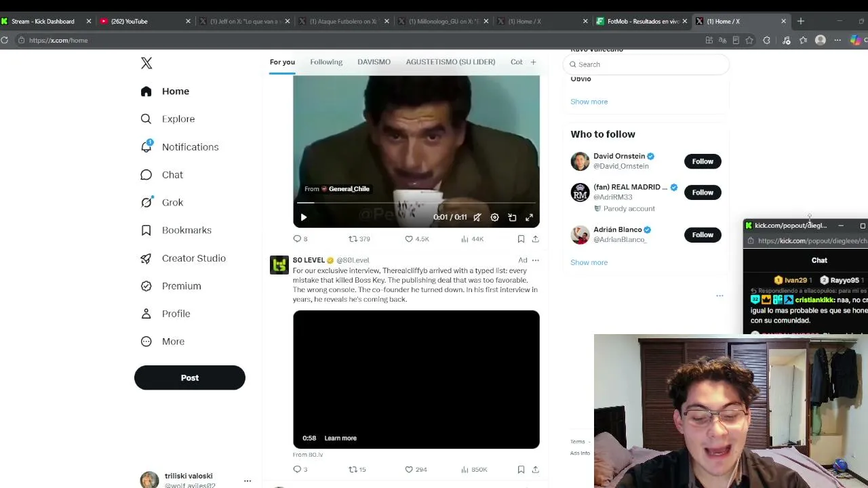The image size is (868, 488).
Task: Switch to the Kick Dashboard browser tab
Action: click(46, 21)
